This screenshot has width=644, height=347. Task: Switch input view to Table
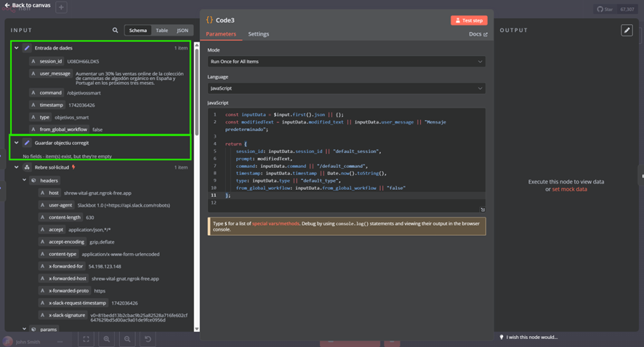coord(161,31)
